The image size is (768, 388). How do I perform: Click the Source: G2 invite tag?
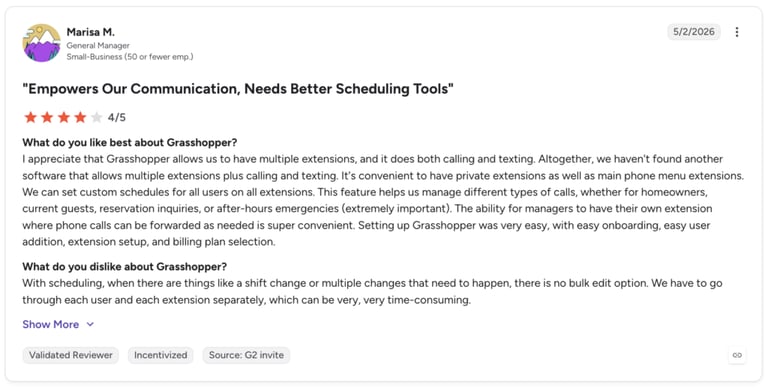point(246,355)
